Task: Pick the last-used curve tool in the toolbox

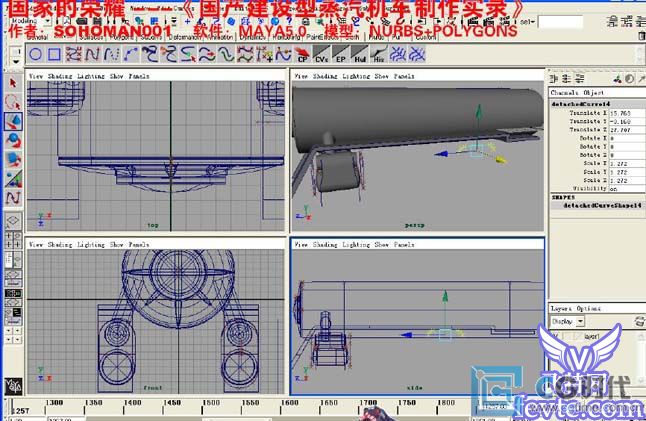Action: [x=13, y=198]
